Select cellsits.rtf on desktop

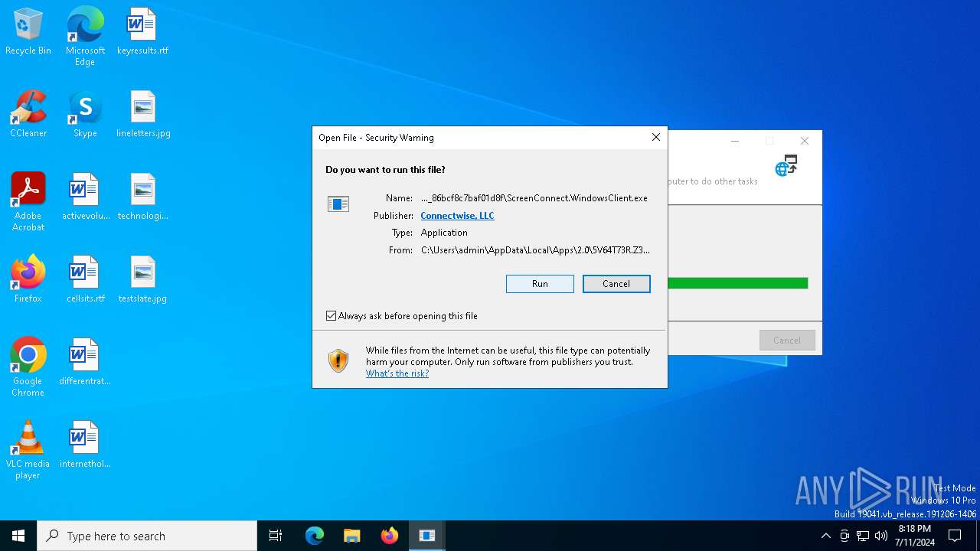point(85,280)
